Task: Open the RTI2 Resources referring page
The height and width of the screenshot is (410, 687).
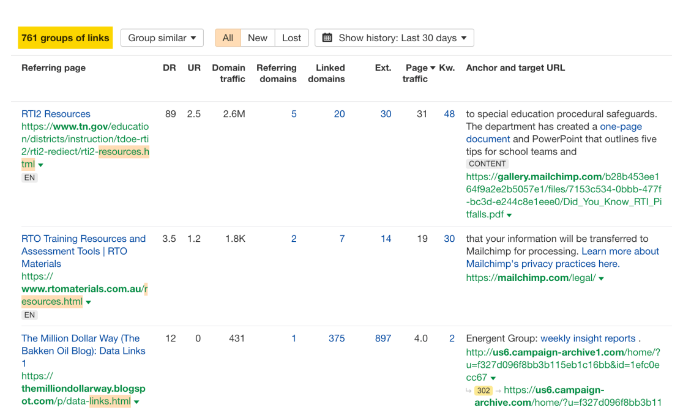Action: point(55,114)
